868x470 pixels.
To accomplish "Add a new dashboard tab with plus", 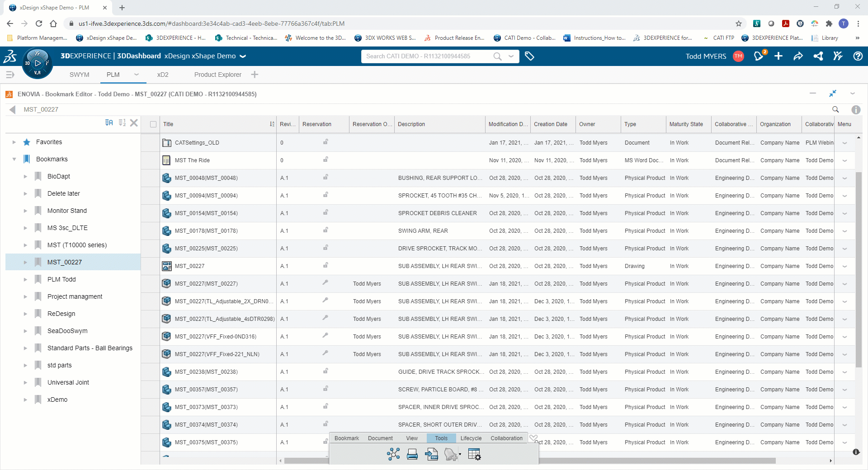I will (x=255, y=75).
